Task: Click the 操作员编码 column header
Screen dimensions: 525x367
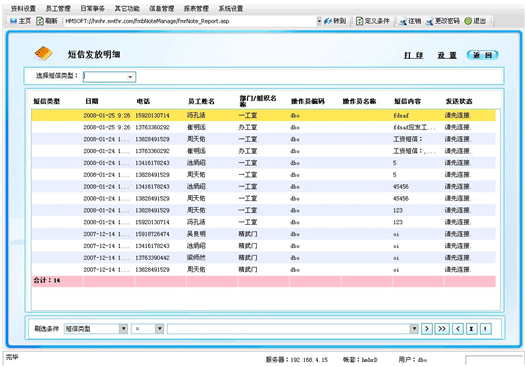Action: pyautogui.click(x=308, y=101)
